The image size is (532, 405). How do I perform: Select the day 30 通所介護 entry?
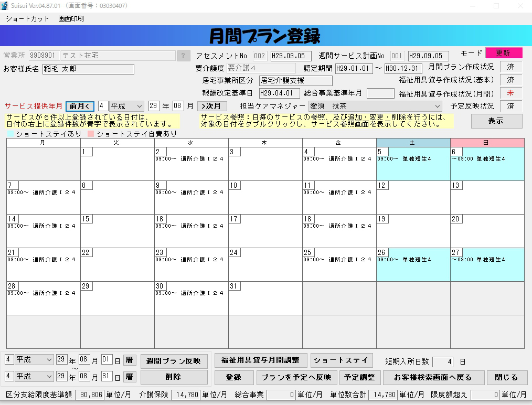click(x=189, y=293)
